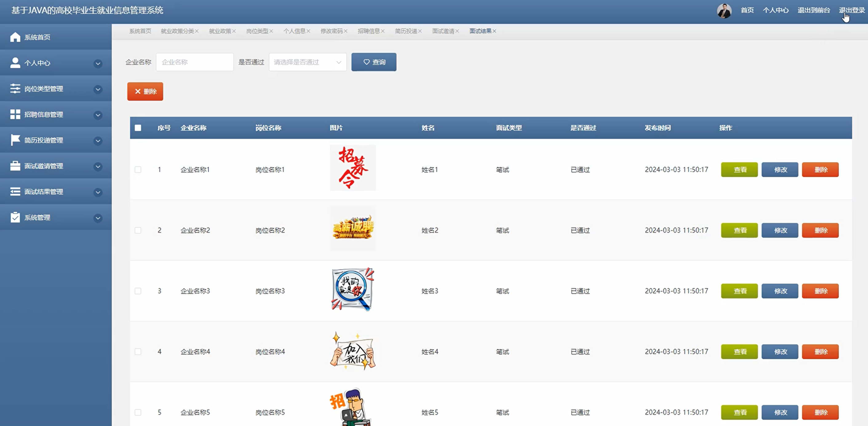Check the row for 企业名称2
Image resolution: width=868 pixels, height=426 pixels.
click(x=138, y=230)
